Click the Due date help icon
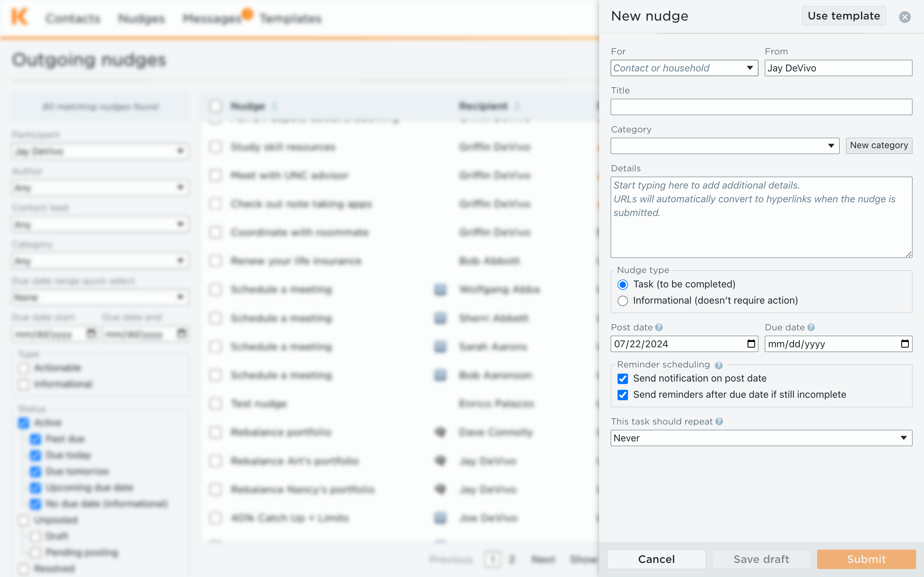 811,327
